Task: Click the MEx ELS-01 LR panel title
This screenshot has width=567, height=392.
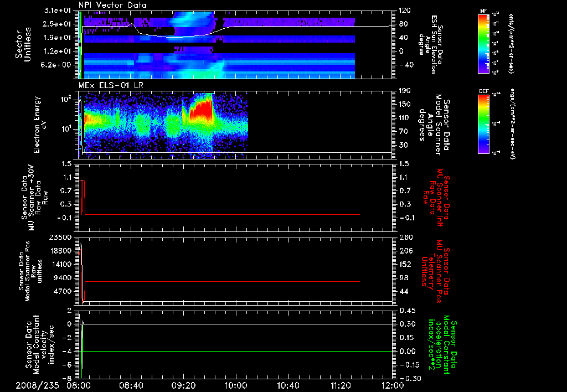Action: click(x=110, y=85)
